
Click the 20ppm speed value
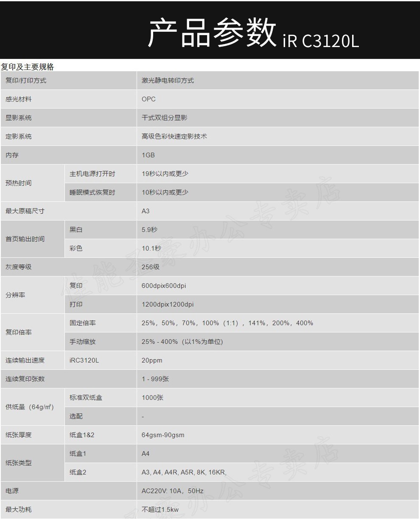(152, 360)
